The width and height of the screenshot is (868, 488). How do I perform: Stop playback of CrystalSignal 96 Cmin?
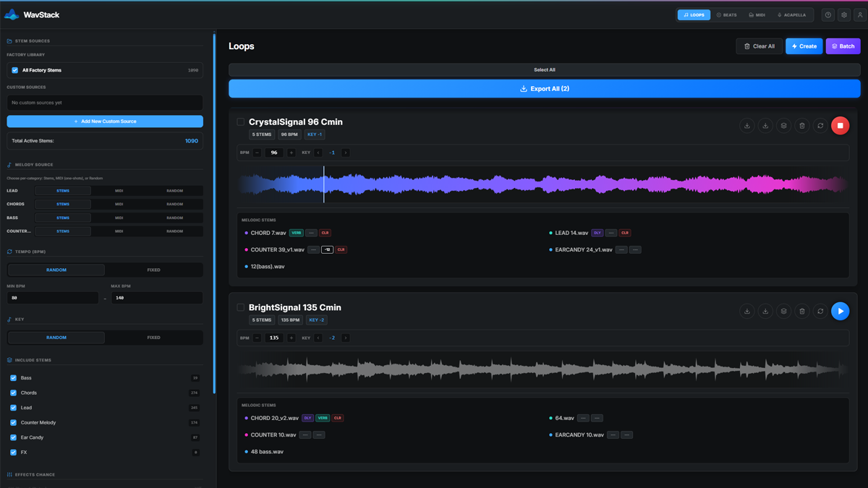tap(840, 126)
